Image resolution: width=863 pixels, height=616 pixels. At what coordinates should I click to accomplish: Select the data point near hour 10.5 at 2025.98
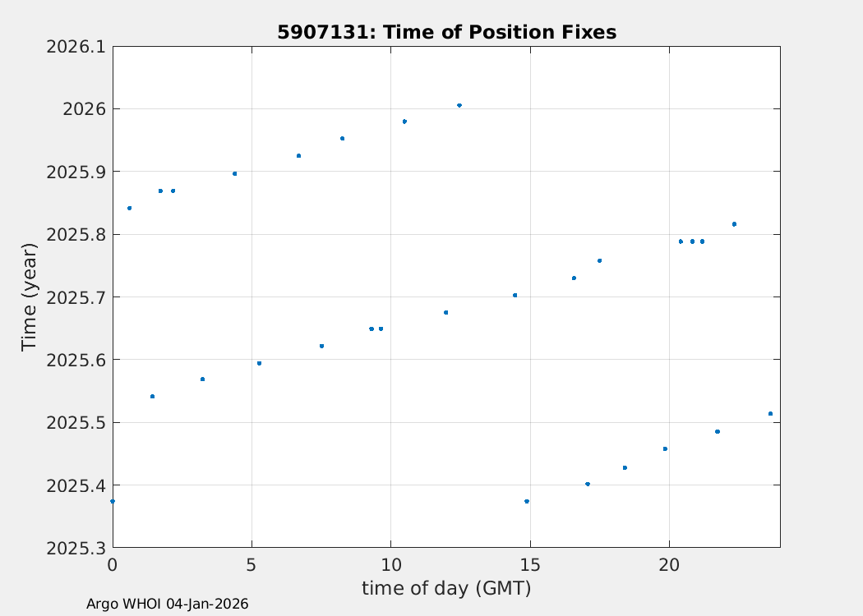click(404, 122)
